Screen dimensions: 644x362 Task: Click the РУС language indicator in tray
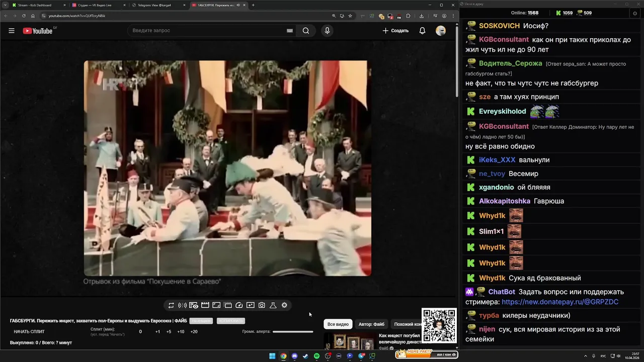[603, 356]
